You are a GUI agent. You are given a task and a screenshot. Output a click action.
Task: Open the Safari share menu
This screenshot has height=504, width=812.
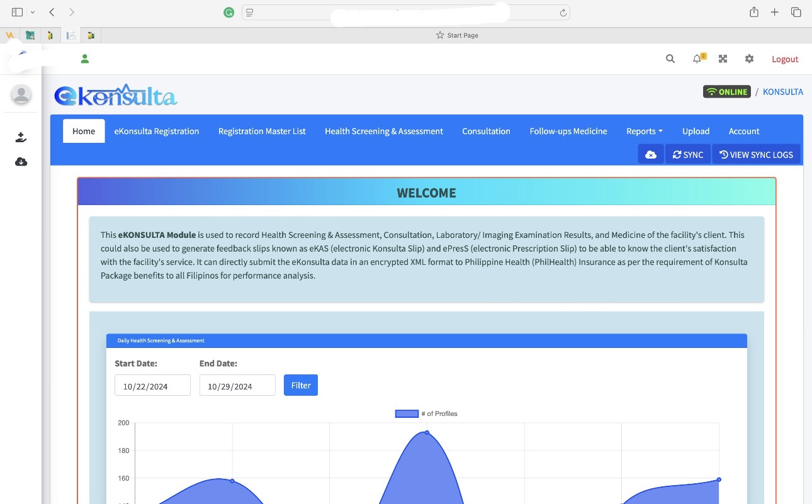point(754,12)
